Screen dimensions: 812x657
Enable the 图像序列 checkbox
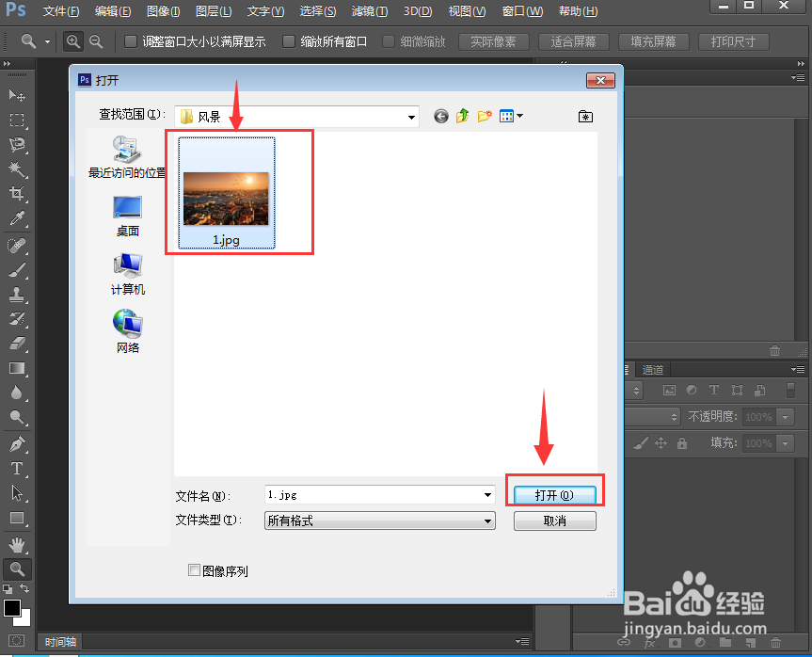195,571
